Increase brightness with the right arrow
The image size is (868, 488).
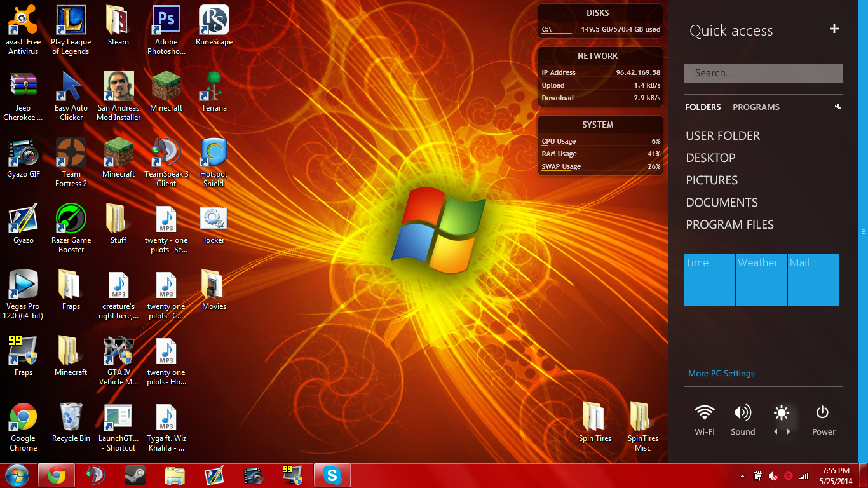coord(789,431)
